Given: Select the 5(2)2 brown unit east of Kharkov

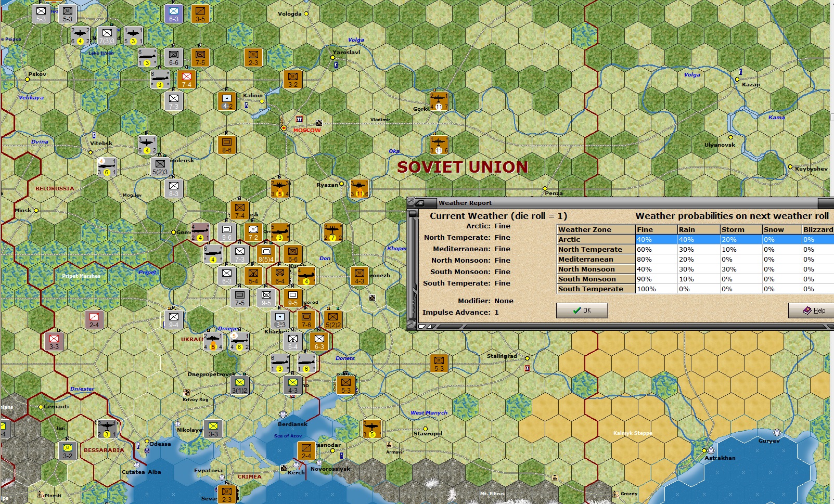Looking at the screenshot, I should click(x=333, y=320).
